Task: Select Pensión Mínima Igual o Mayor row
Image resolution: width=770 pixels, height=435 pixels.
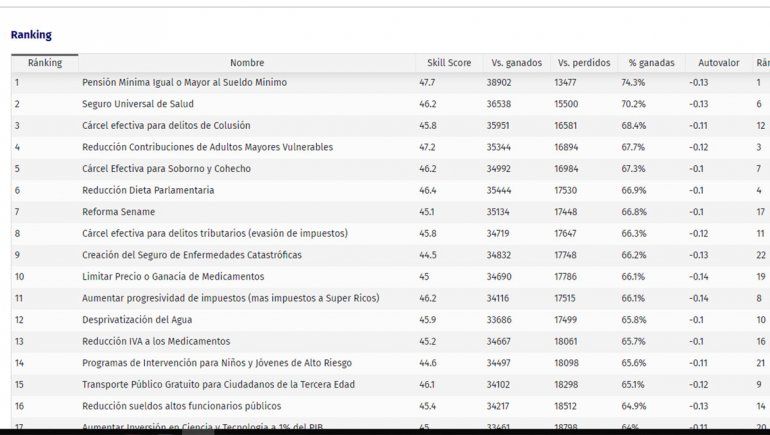Action: pyautogui.click(x=184, y=82)
